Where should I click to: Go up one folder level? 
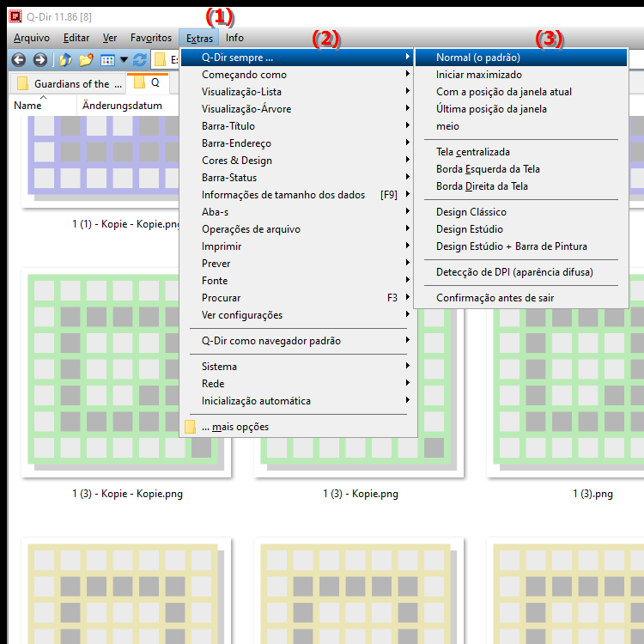point(65,60)
